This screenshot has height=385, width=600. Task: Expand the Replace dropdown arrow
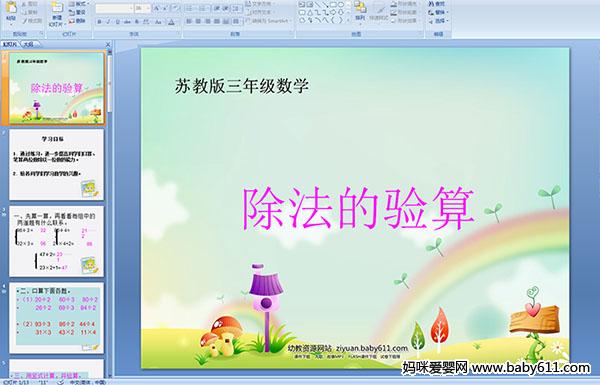(x=448, y=13)
